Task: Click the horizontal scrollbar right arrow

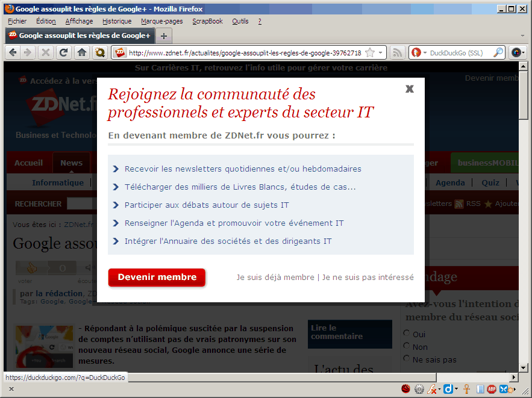Action: pyautogui.click(x=514, y=377)
